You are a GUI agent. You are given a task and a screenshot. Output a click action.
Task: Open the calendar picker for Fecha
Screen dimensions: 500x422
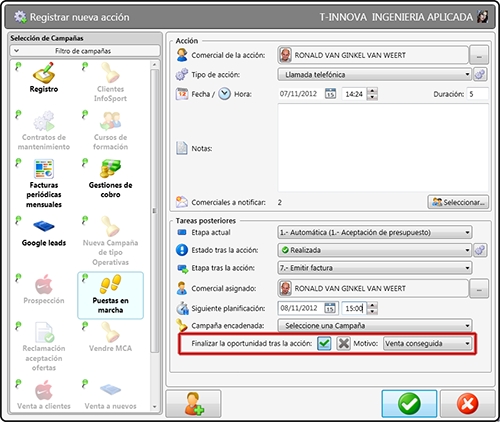tap(330, 94)
